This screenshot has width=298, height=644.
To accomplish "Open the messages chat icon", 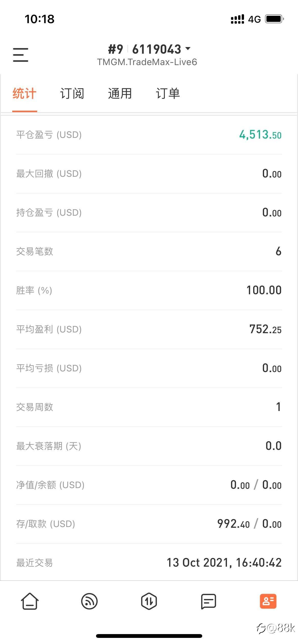I will point(209,601).
